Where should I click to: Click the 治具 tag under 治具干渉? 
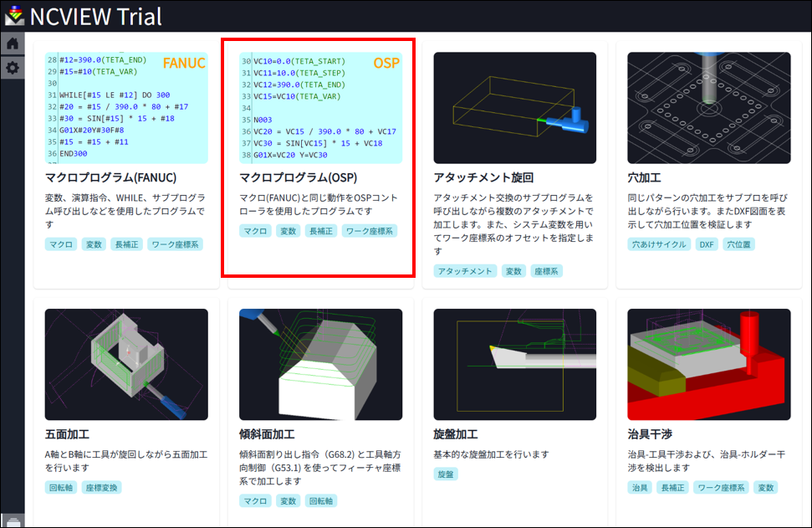pyautogui.click(x=640, y=488)
